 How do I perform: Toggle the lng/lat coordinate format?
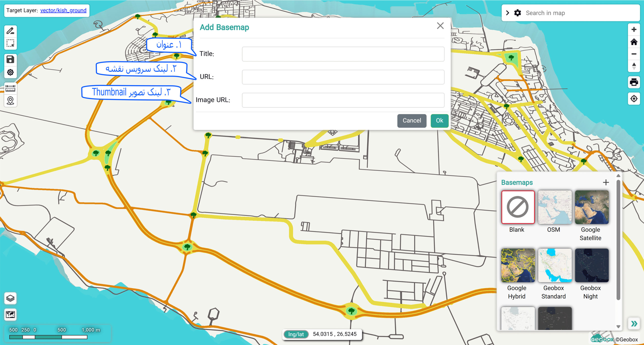coord(296,334)
